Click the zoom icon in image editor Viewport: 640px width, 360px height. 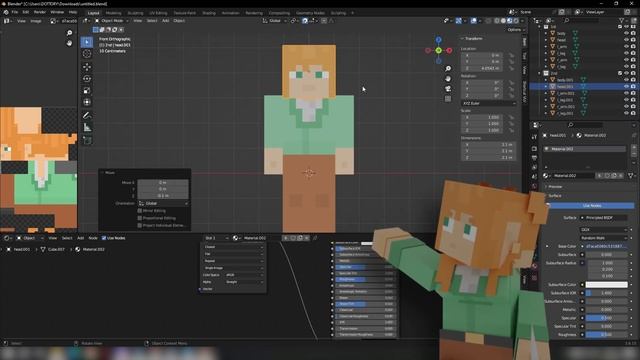(x=69, y=33)
